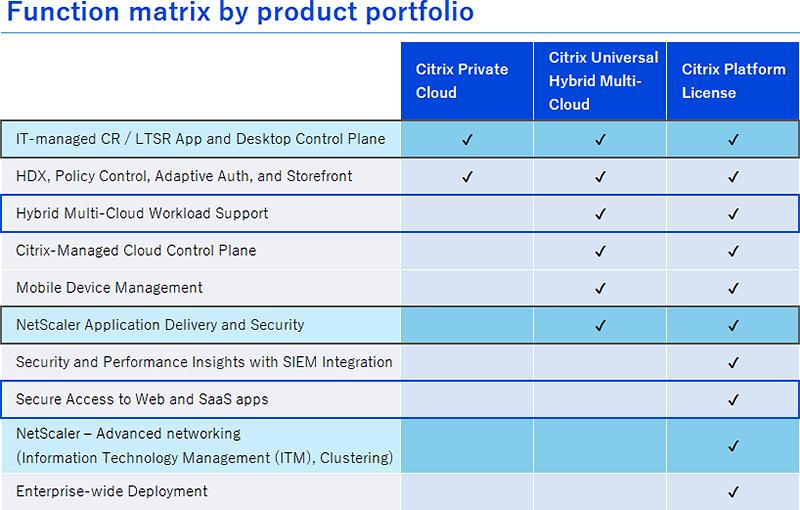Click 'HDX, Policy Control, Adaptive Auth, and Storefront'
Viewport: 800px width, 510px height.
[184, 176]
